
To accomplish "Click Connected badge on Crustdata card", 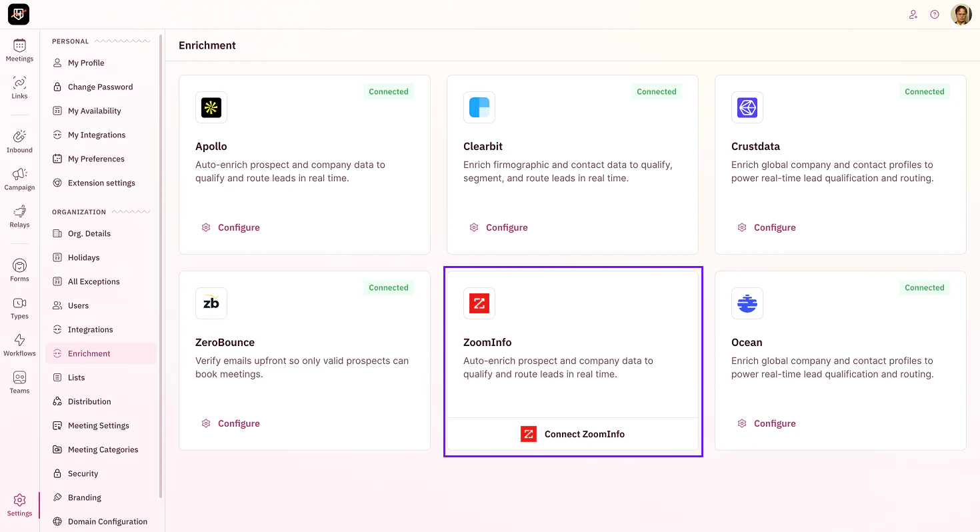I will click(925, 92).
